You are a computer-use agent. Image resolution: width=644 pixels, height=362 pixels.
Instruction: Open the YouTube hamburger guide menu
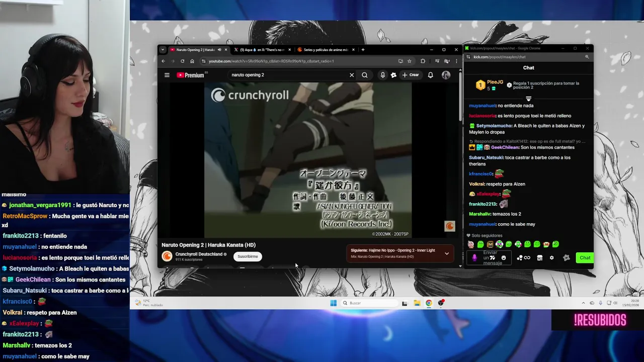coord(167,75)
